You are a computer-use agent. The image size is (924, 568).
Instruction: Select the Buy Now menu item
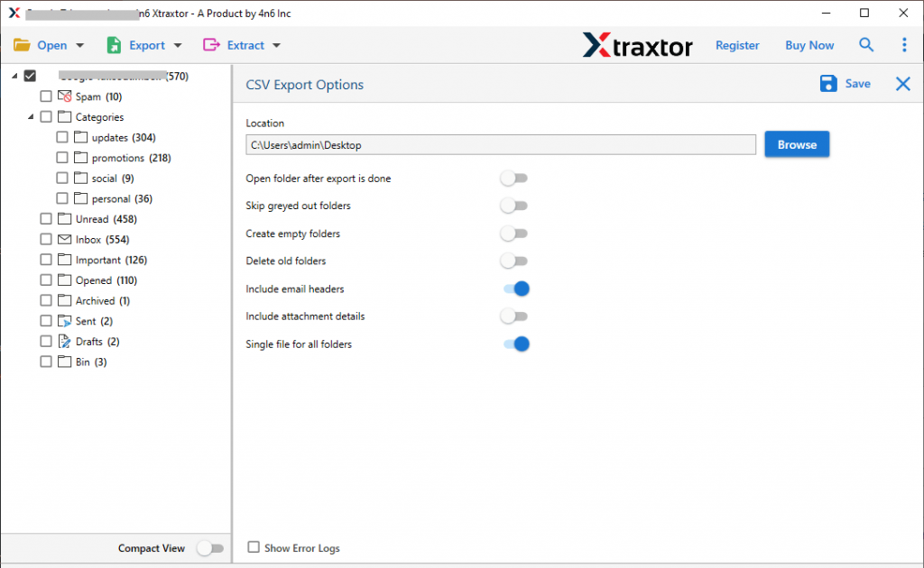[x=808, y=45]
